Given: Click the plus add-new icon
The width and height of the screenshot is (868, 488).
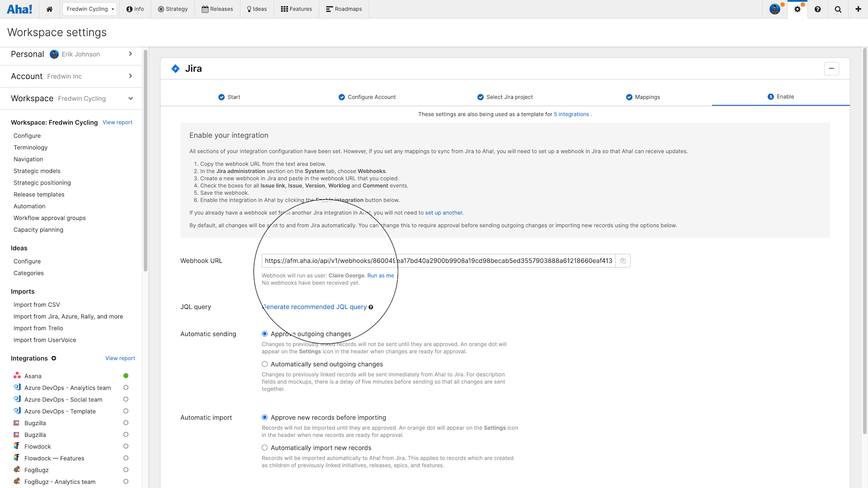Looking at the screenshot, I should 858,9.
